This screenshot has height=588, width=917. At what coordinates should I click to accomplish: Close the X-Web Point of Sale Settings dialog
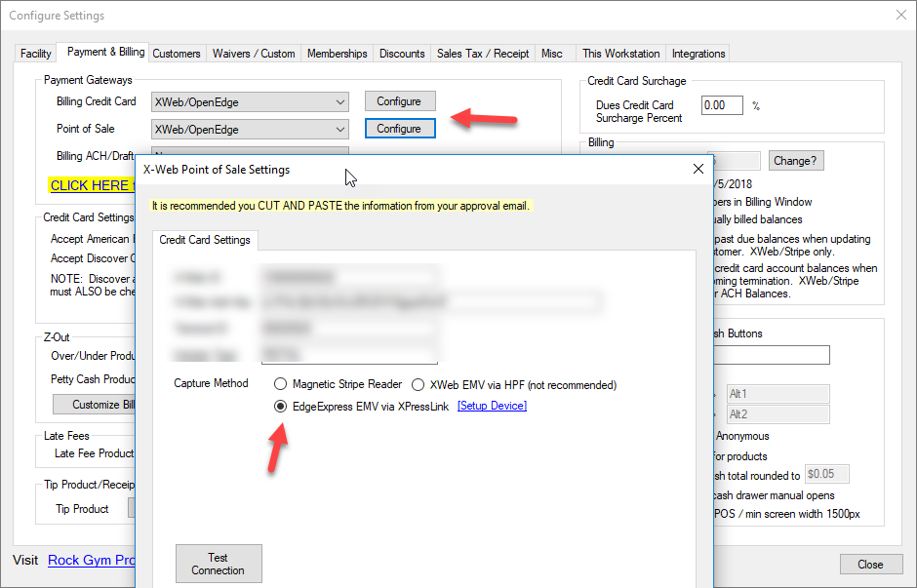click(x=698, y=169)
